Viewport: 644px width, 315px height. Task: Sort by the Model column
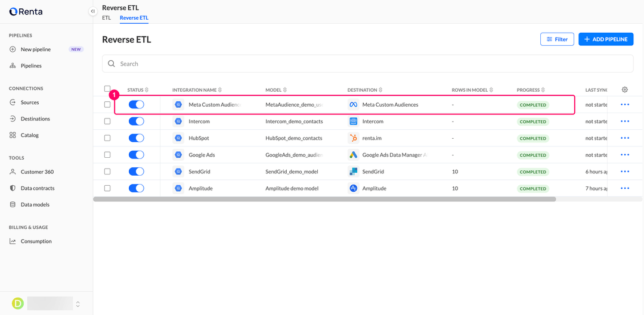coord(276,90)
